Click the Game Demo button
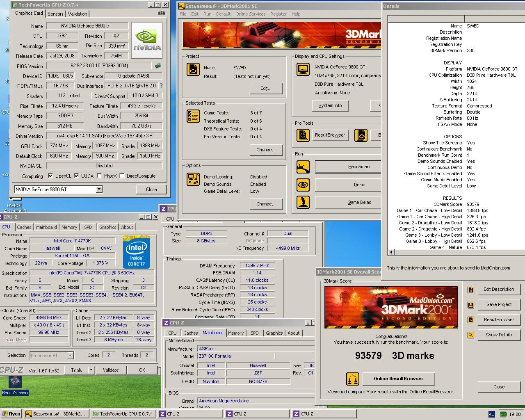The width and height of the screenshot is (525, 420). [349, 202]
